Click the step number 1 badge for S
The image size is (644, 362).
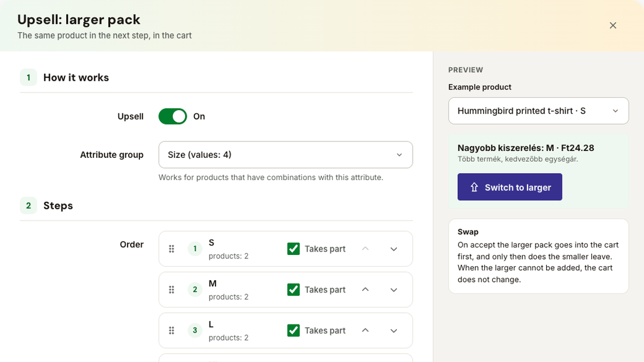click(195, 249)
